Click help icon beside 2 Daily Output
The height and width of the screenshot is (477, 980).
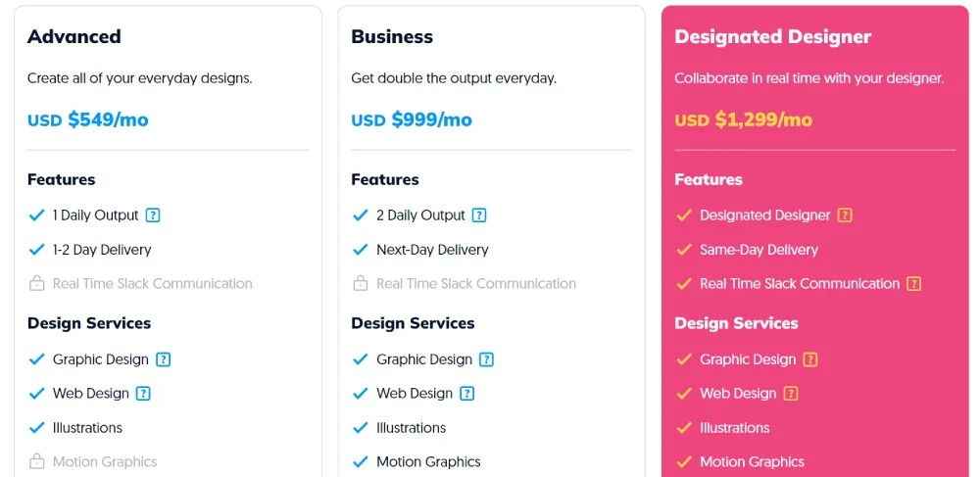[x=479, y=215]
